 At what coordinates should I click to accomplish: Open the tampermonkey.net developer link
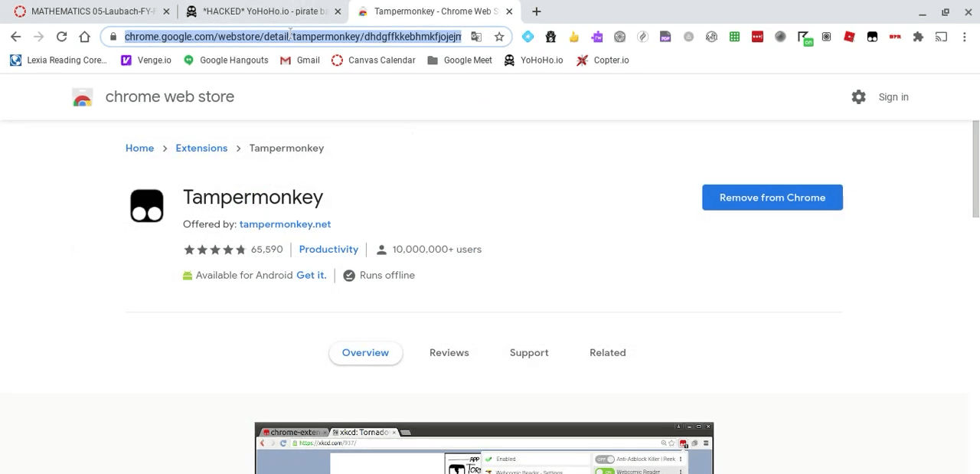pyautogui.click(x=285, y=224)
